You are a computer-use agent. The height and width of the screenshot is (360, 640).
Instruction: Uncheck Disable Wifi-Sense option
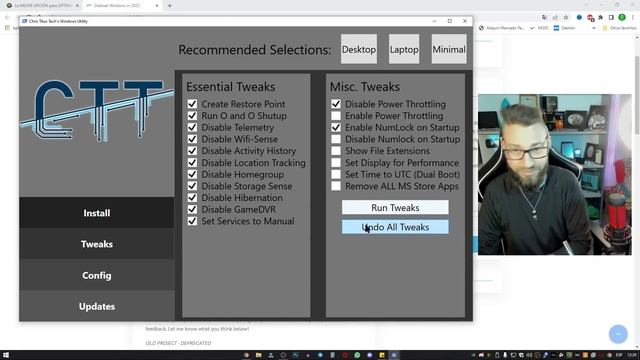pyautogui.click(x=192, y=139)
